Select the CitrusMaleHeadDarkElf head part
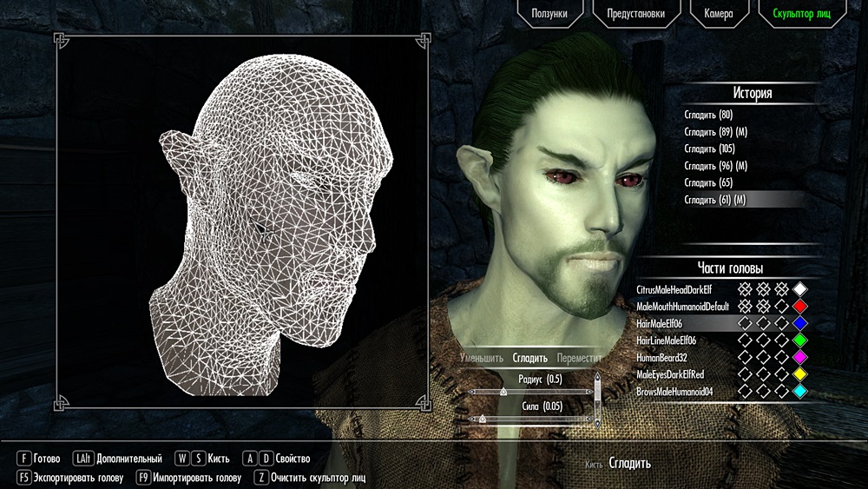868x489 pixels. [x=674, y=289]
